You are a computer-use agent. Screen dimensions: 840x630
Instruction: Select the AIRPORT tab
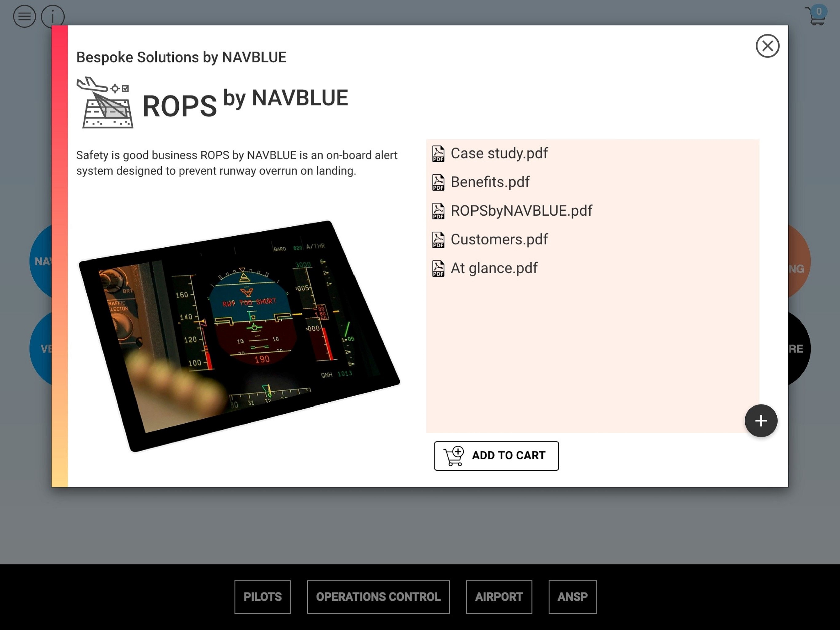click(x=499, y=596)
